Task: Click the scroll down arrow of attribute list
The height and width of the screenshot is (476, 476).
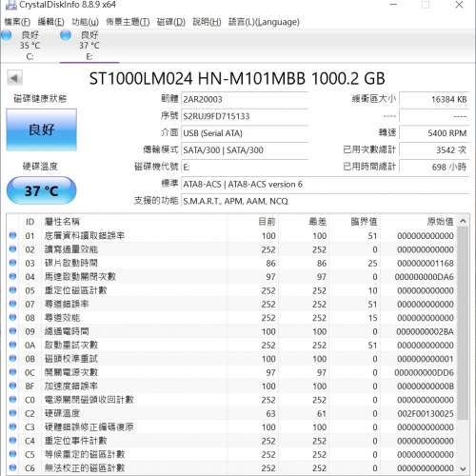Action: [463, 468]
